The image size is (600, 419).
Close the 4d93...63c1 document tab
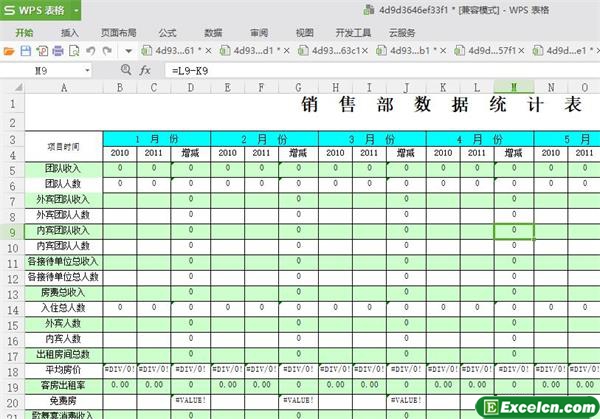coord(365,51)
